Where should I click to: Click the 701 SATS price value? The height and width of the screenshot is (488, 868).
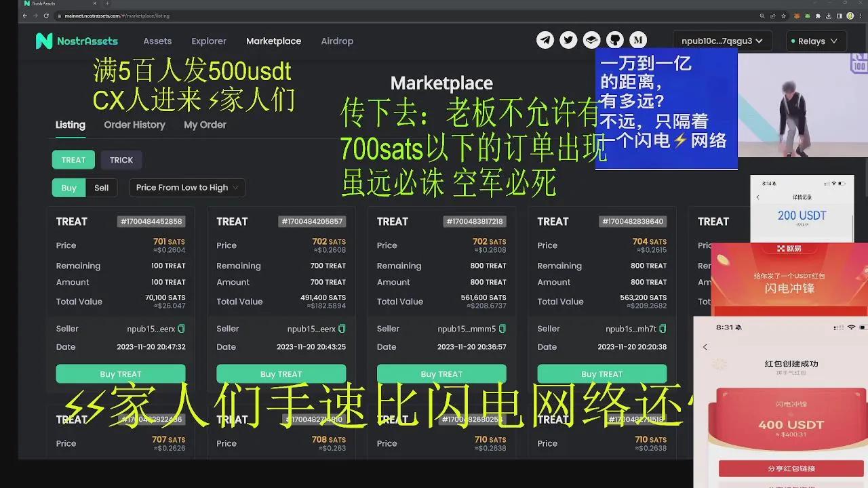(169, 241)
